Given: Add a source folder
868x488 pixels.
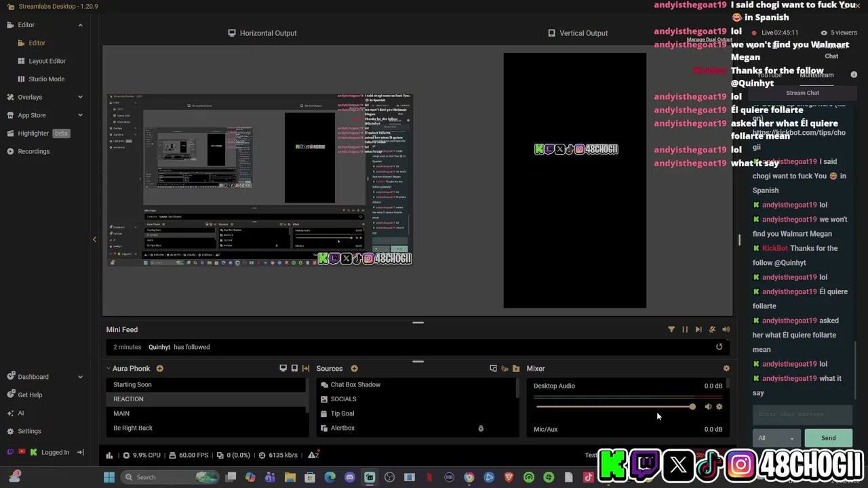Looking at the screenshot, I should (516, 369).
